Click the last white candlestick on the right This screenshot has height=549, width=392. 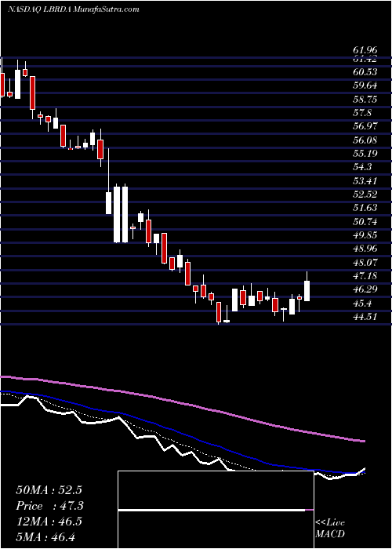coord(307,287)
